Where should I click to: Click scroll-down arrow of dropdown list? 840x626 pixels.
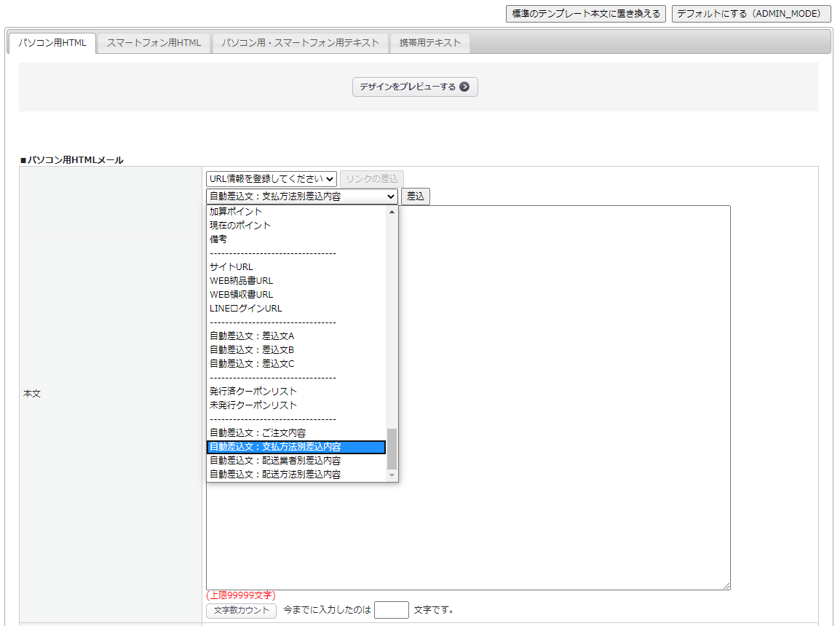392,475
